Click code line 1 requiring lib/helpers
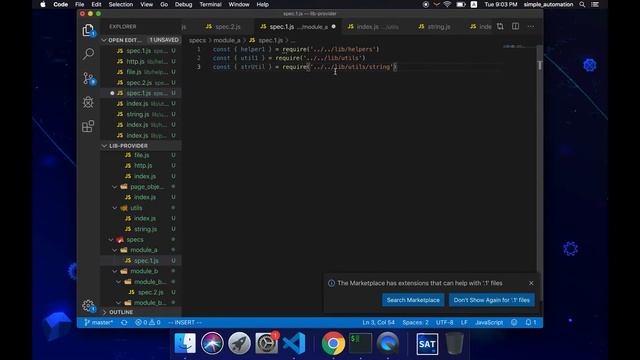 click(x=296, y=49)
